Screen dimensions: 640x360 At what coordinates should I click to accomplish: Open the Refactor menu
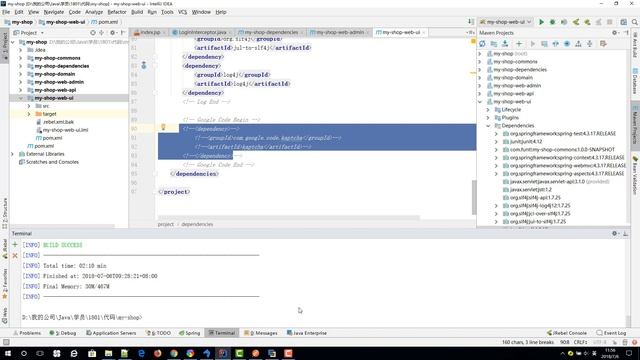click(x=117, y=12)
